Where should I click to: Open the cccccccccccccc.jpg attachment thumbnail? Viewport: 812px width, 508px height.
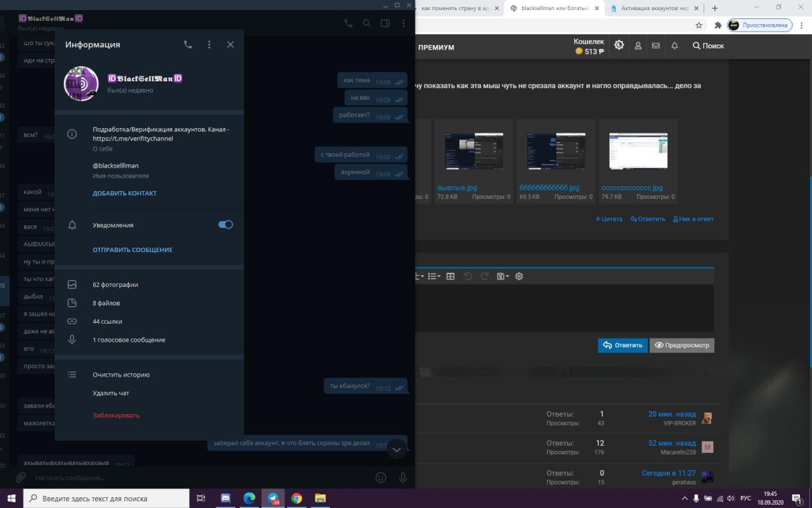point(638,152)
